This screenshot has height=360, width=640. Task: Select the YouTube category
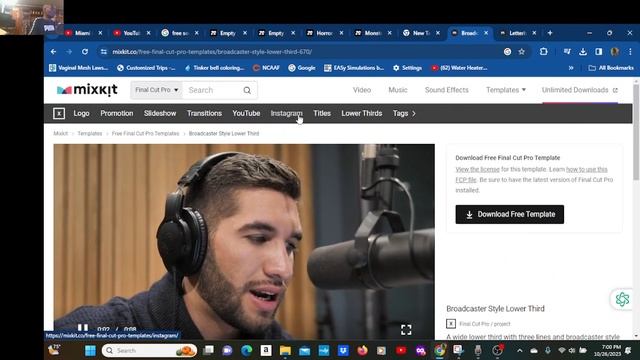tap(246, 113)
